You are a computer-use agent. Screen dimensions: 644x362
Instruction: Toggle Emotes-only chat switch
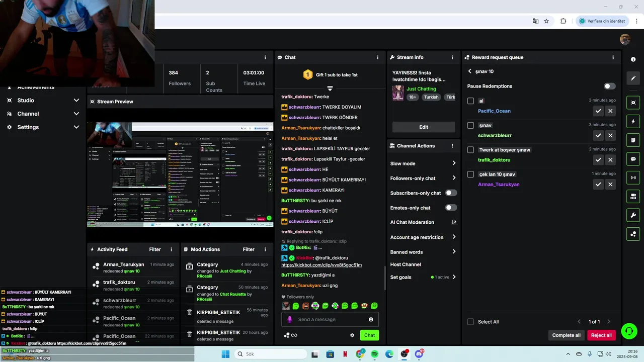451,208
